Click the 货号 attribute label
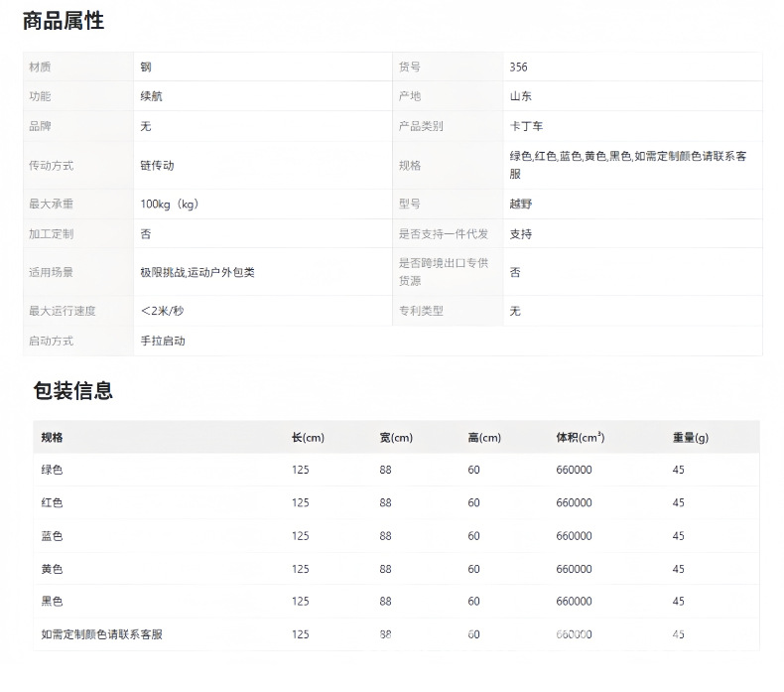Viewport: 784px width, 692px height. (x=410, y=68)
